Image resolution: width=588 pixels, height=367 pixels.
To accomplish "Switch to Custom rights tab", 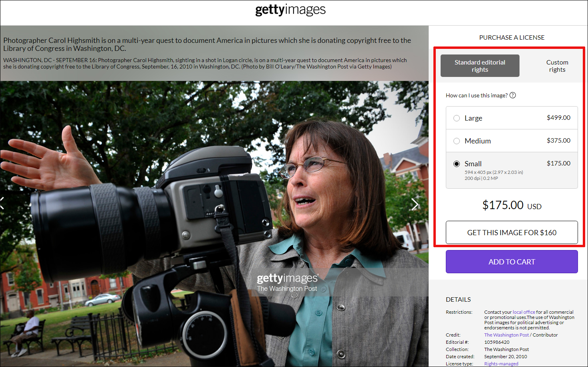I will 557,66.
